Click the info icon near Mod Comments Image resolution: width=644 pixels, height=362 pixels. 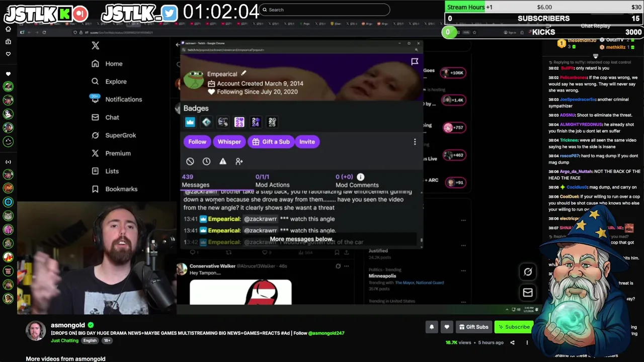[x=360, y=177]
